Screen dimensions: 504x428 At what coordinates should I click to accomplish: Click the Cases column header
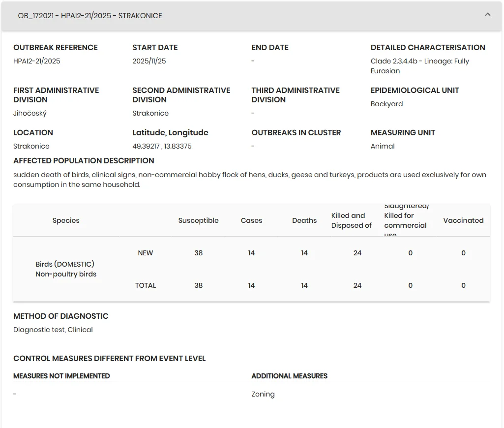point(251,220)
